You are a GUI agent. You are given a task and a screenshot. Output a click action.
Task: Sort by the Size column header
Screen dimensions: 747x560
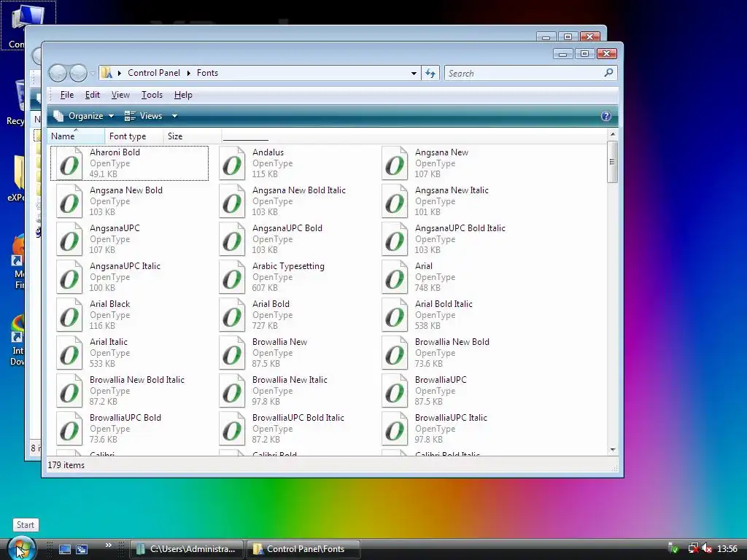pos(193,136)
